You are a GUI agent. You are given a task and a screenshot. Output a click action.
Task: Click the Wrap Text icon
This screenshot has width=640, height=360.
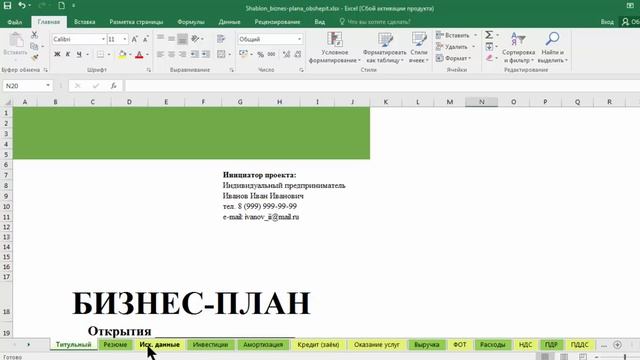point(221,39)
